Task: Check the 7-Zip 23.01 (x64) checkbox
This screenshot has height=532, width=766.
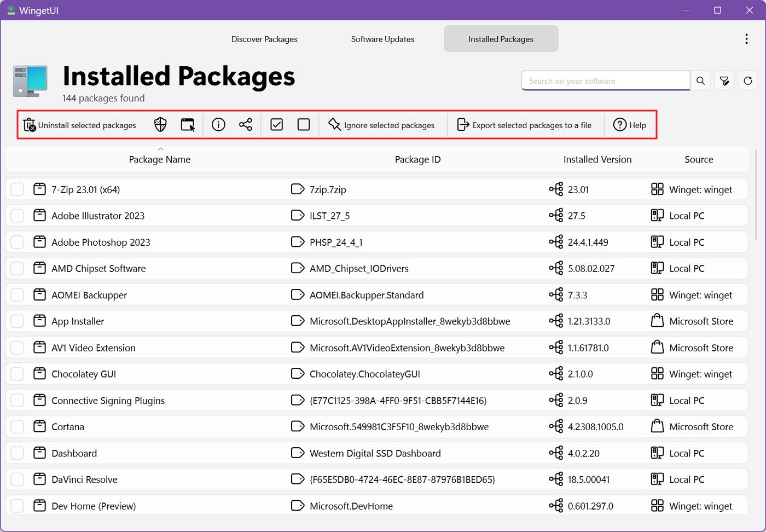Action: (x=18, y=189)
